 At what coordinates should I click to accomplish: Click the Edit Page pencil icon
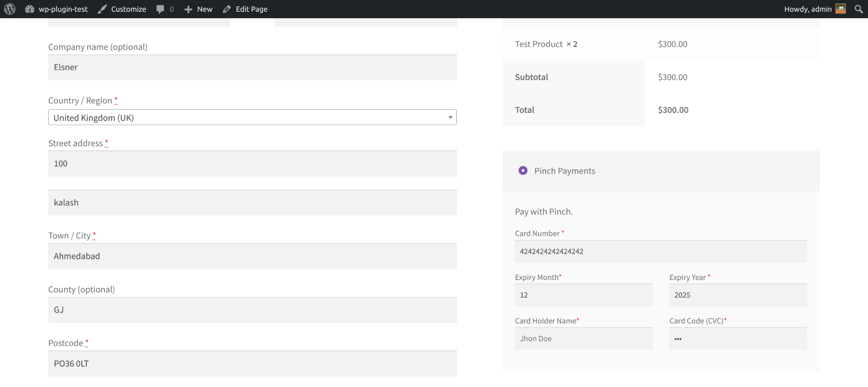pyautogui.click(x=227, y=9)
